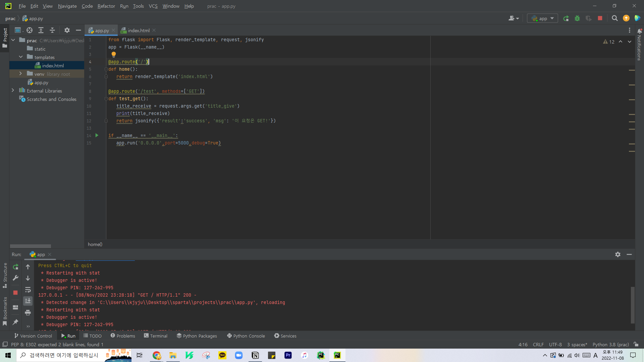The image size is (644, 362).
Task: Stop the running app in the main toolbar
Action: [x=600, y=18]
